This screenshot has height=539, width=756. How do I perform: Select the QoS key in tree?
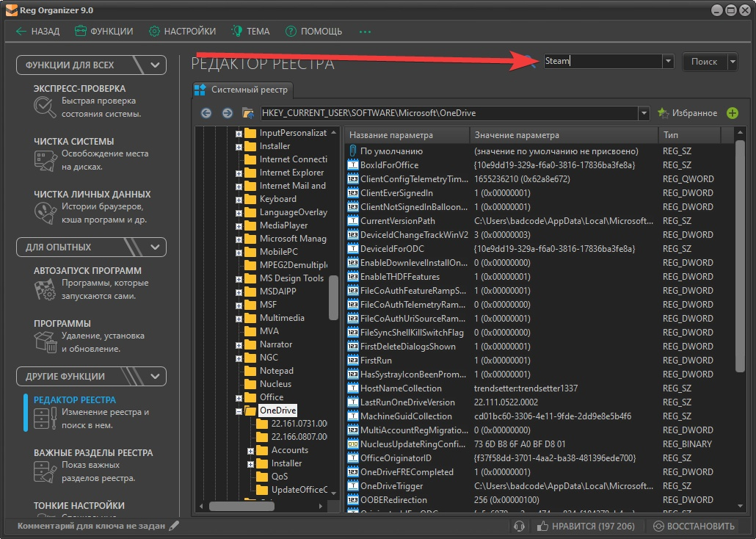tap(280, 477)
